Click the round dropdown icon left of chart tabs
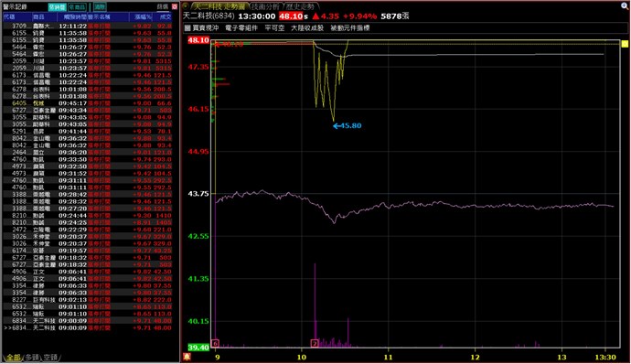This screenshot has width=631, height=364. tap(186, 6)
